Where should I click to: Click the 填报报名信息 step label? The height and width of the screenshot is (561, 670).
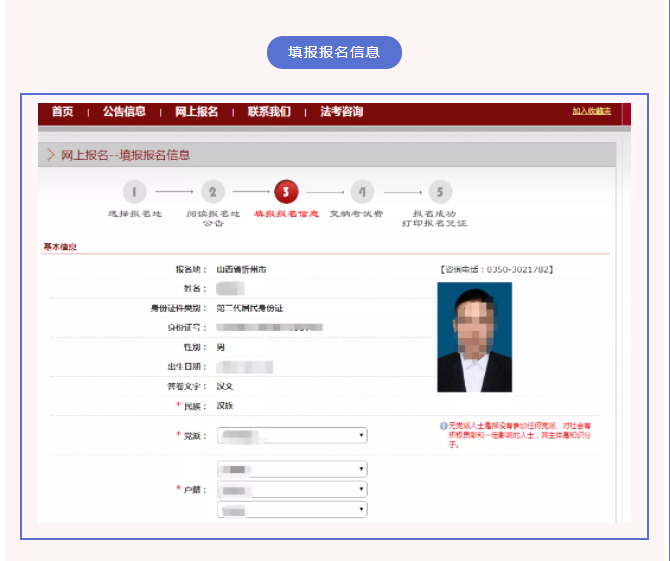[x=286, y=214]
